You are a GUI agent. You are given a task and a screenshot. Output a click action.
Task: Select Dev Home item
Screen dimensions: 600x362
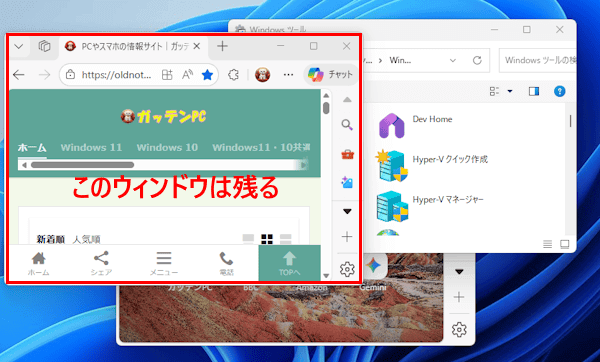[416, 126]
